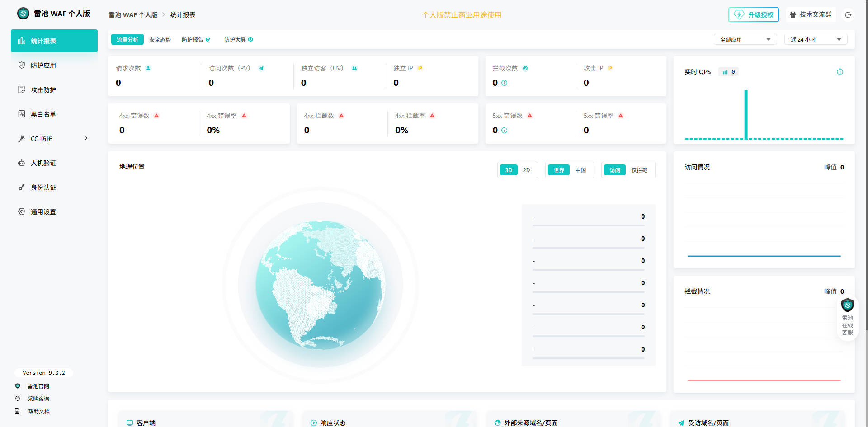Image resolution: width=868 pixels, height=427 pixels.
Task: Click the 3D globe map
Action: [321, 285]
